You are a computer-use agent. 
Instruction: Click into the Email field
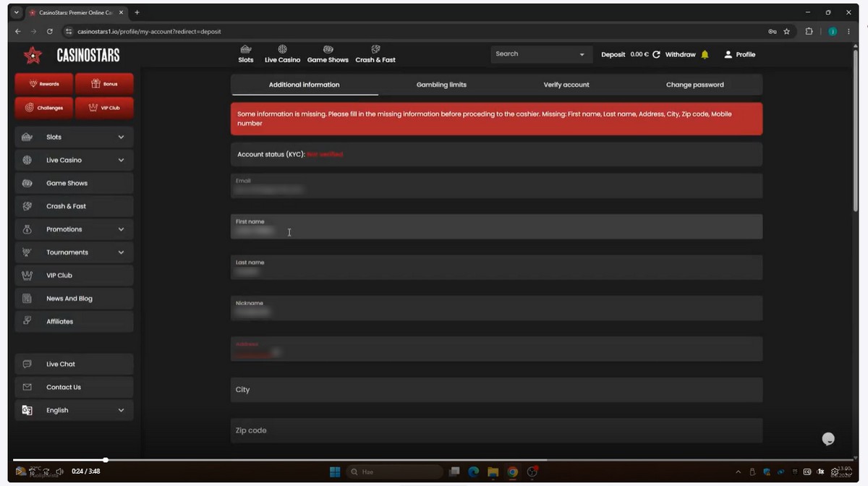(496, 186)
